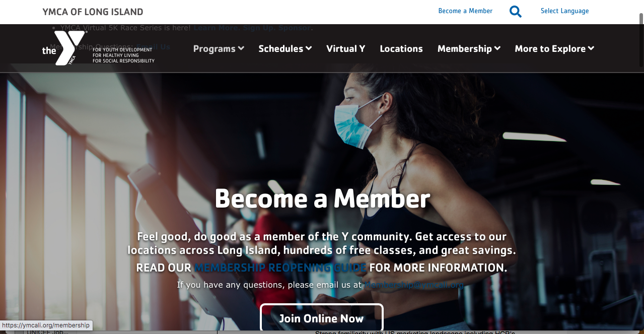
Task: Open the Membership Reopening Guide link
Action: [x=280, y=268]
